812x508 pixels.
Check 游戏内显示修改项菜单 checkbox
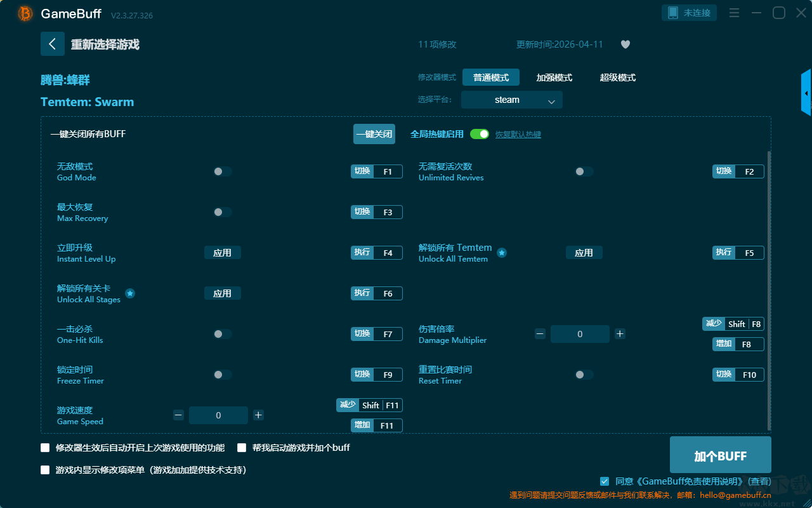pos(45,471)
